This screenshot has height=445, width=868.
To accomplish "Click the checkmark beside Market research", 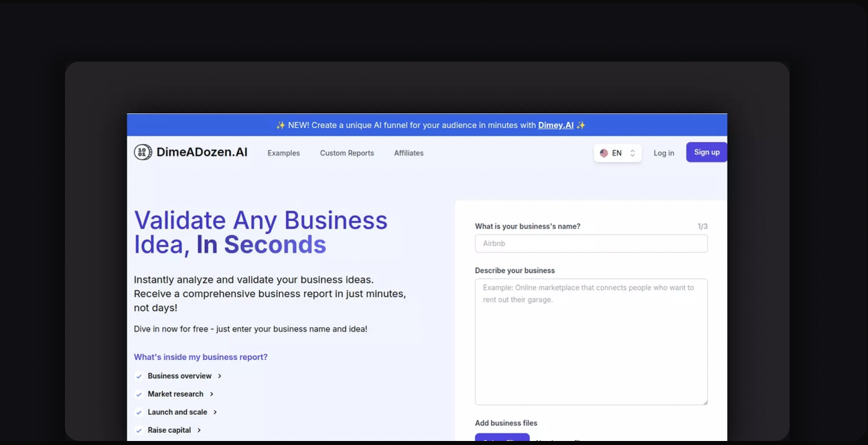I will click(139, 394).
